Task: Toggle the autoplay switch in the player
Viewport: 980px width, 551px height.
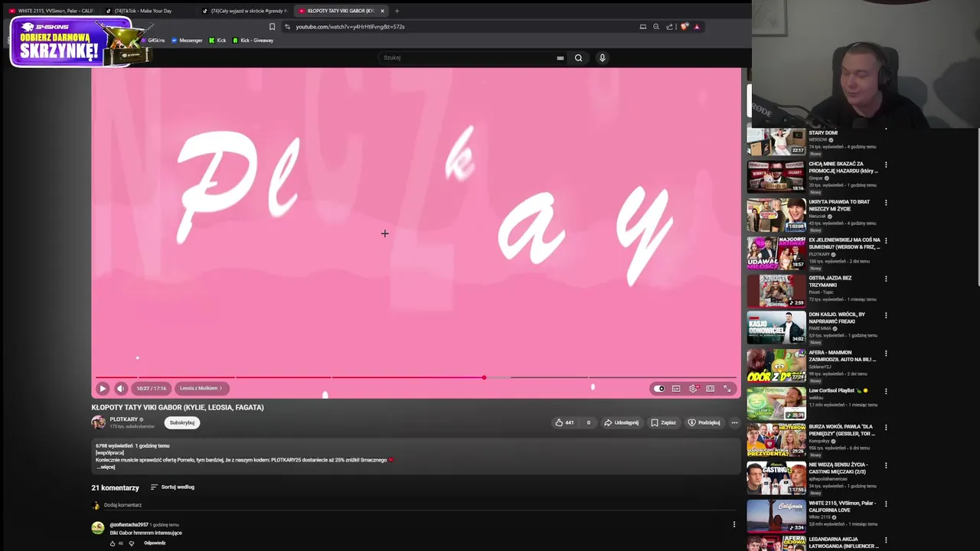Action: pyautogui.click(x=659, y=389)
